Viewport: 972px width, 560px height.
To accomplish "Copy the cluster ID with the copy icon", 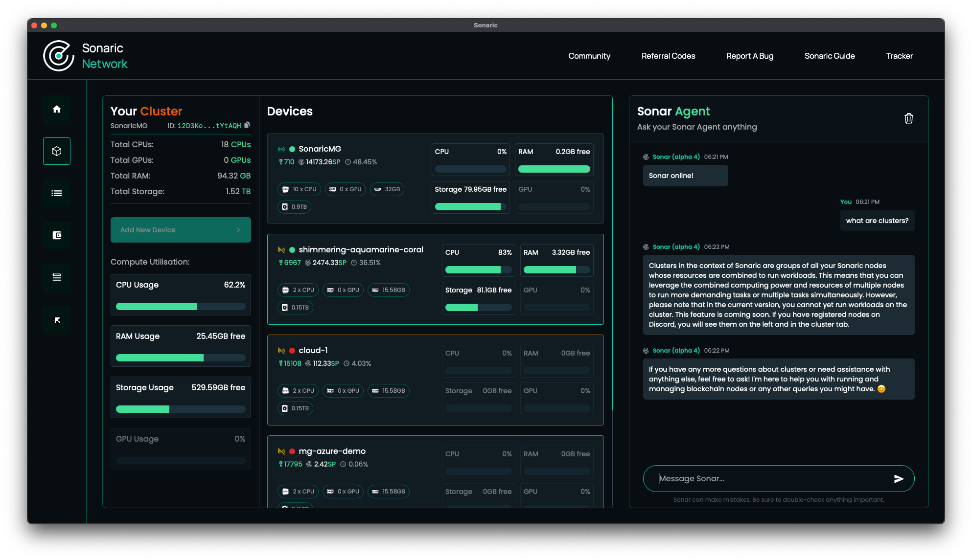I will click(x=247, y=125).
